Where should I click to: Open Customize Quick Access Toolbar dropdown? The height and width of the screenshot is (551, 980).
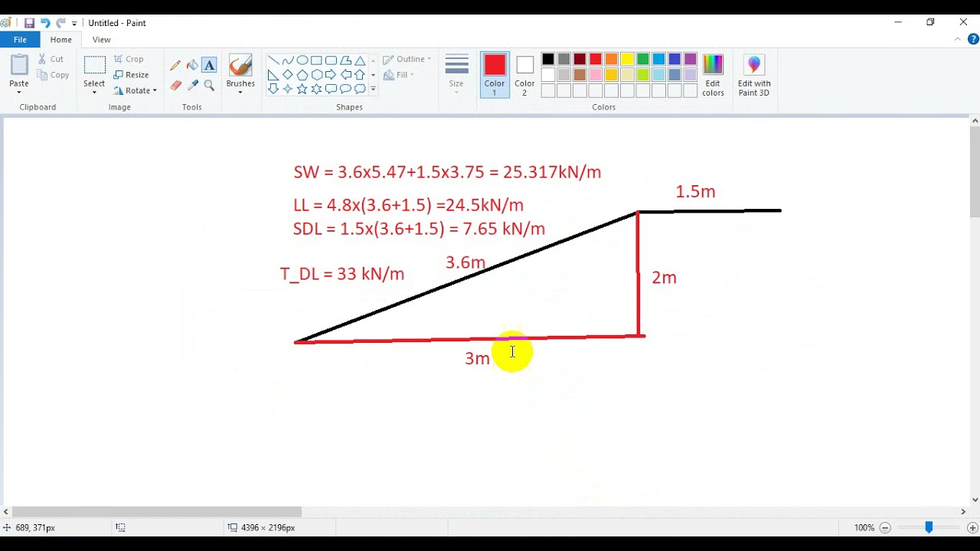(74, 24)
